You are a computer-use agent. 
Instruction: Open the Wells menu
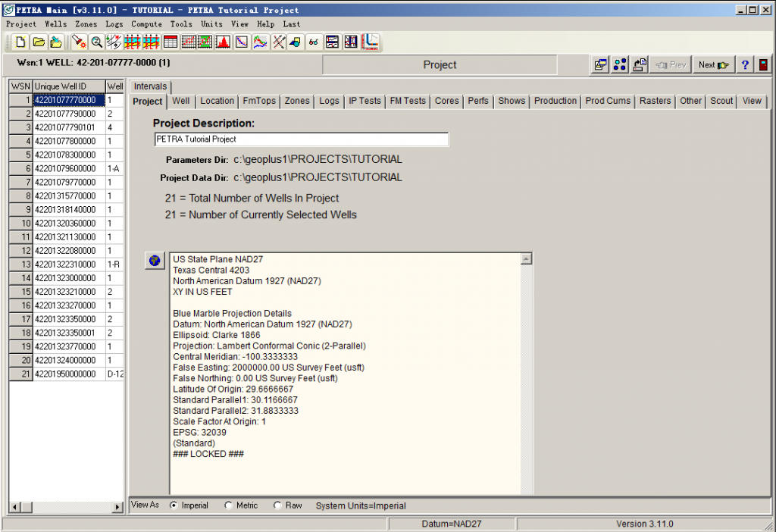tap(56, 23)
